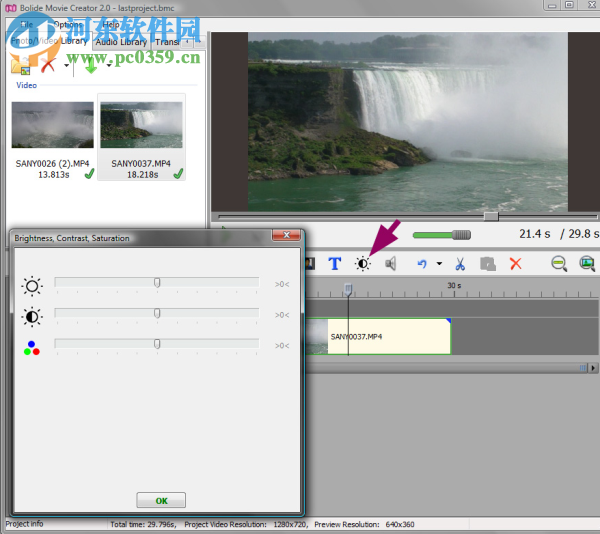Click the contrast half-circle icon in dialog
Viewport: 600px width, 534px height.
(x=32, y=317)
